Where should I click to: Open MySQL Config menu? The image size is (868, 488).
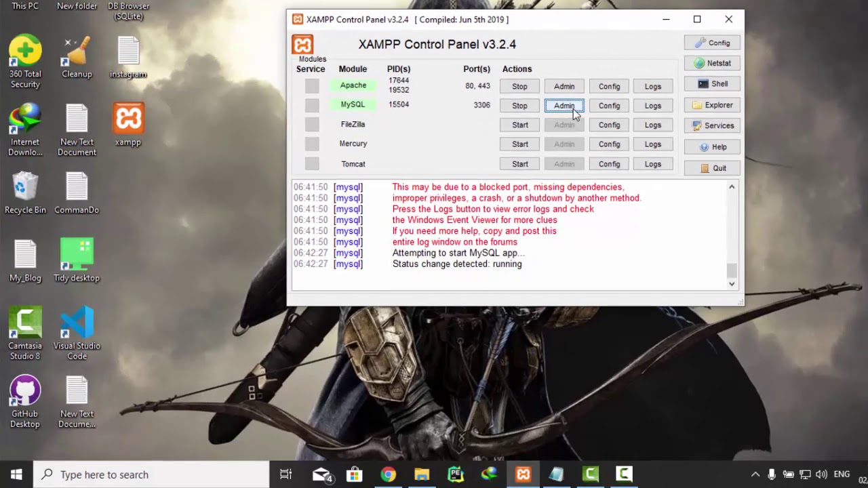click(609, 105)
